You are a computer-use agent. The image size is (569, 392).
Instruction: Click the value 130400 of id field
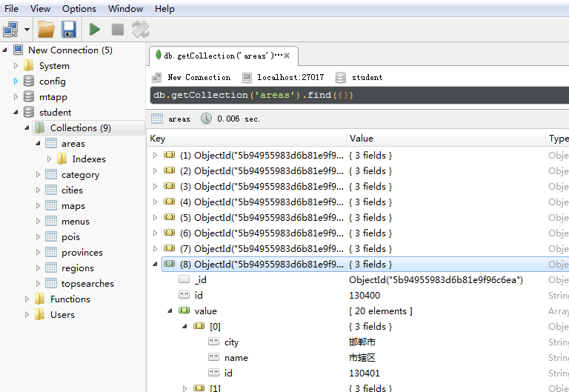[365, 296]
